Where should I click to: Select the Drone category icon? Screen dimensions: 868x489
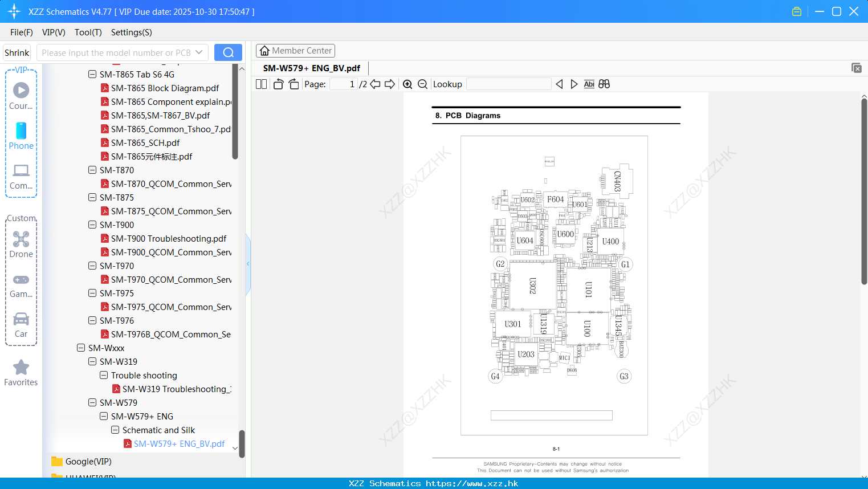tap(21, 244)
